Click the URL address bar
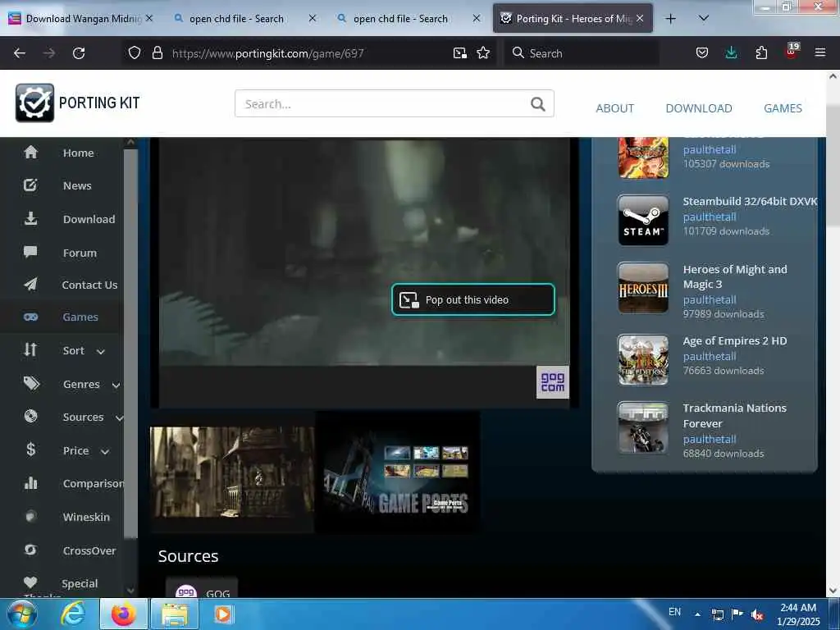 click(x=308, y=53)
